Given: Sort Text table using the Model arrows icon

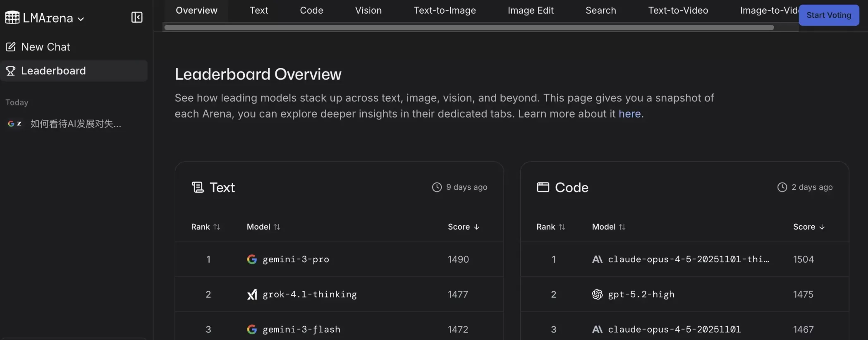Looking at the screenshot, I should pos(277,227).
